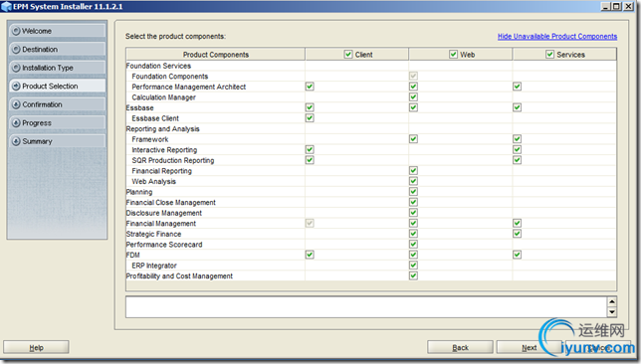Uncheck Web for Profitability and Cost Management
Screen dimensions: 641x364
tap(413, 275)
